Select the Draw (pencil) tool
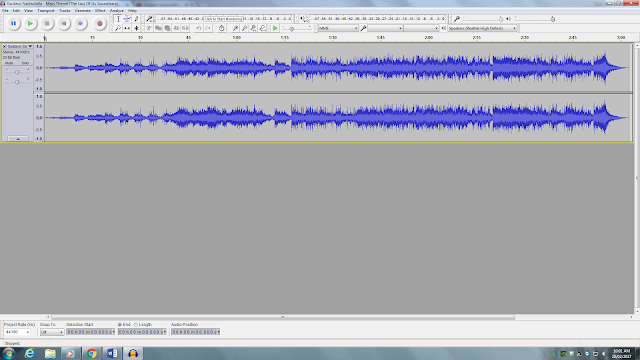Screen dimensions: 640x360 click(136, 19)
